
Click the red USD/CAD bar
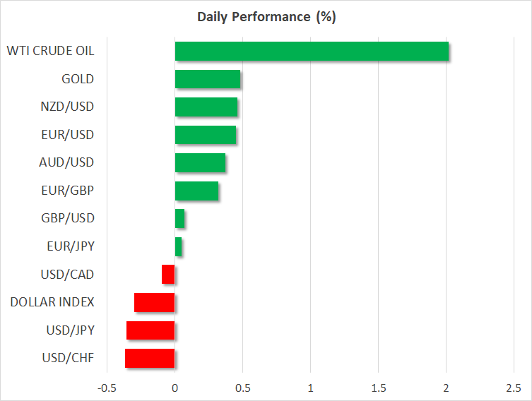pyautogui.click(x=168, y=274)
